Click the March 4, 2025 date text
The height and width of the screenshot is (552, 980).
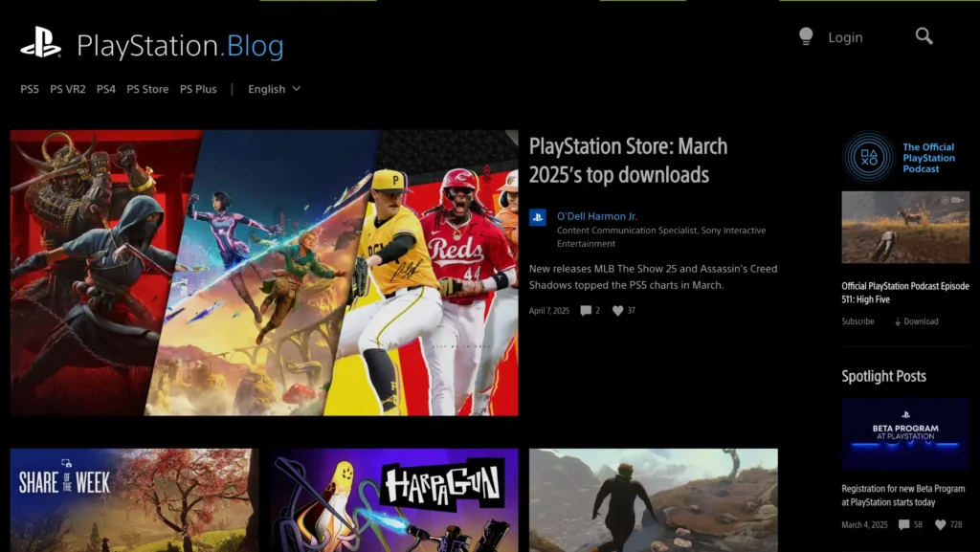pos(864,525)
